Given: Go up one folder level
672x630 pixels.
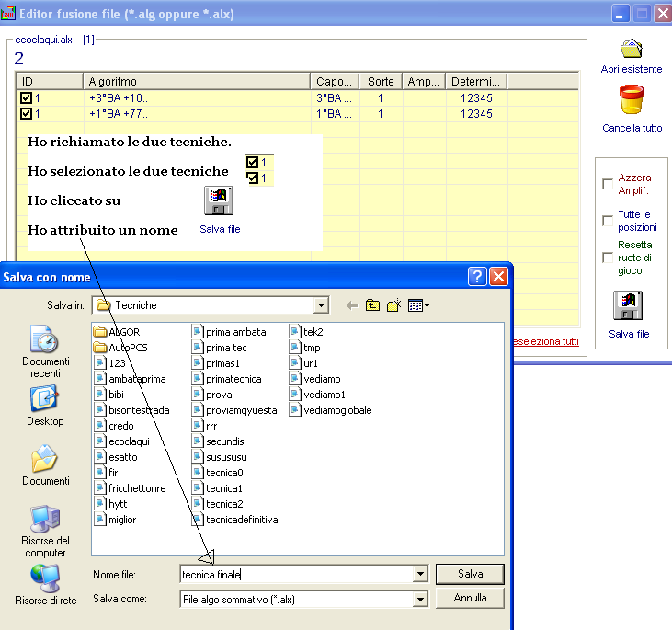Looking at the screenshot, I should 373,305.
